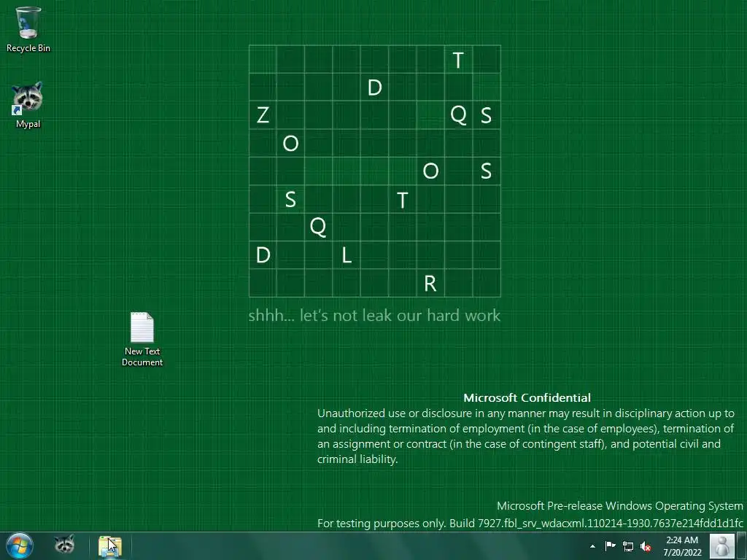Screen dimensions: 747x560
Task: Open Windows Explorer from the taskbar
Action: (110, 545)
